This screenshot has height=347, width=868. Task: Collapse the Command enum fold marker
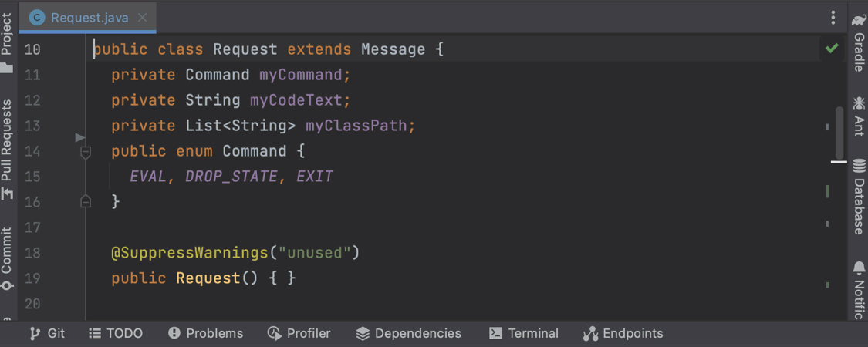pyautogui.click(x=86, y=152)
